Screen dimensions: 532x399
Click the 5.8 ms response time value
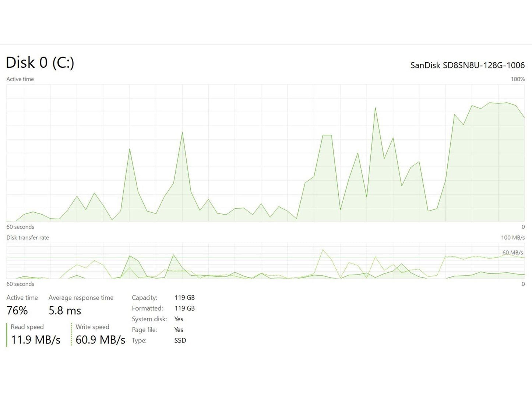tap(65, 311)
